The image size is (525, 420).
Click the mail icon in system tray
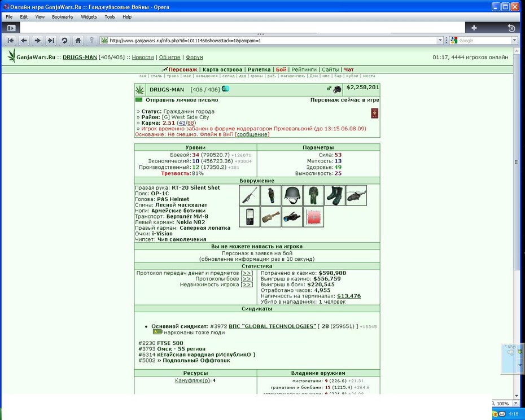[502, 414]
